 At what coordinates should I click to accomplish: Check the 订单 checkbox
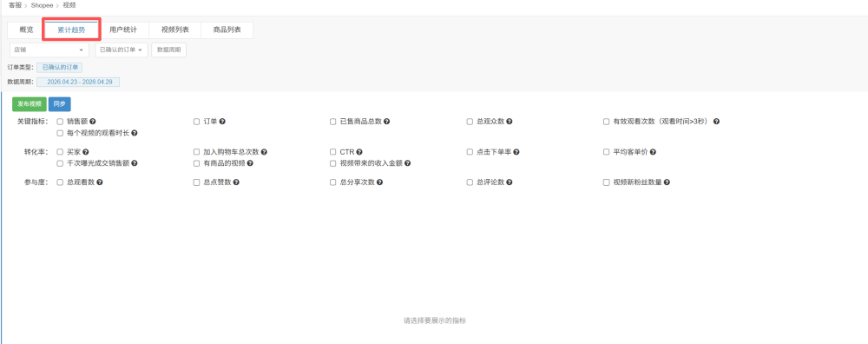coord(196,122)
